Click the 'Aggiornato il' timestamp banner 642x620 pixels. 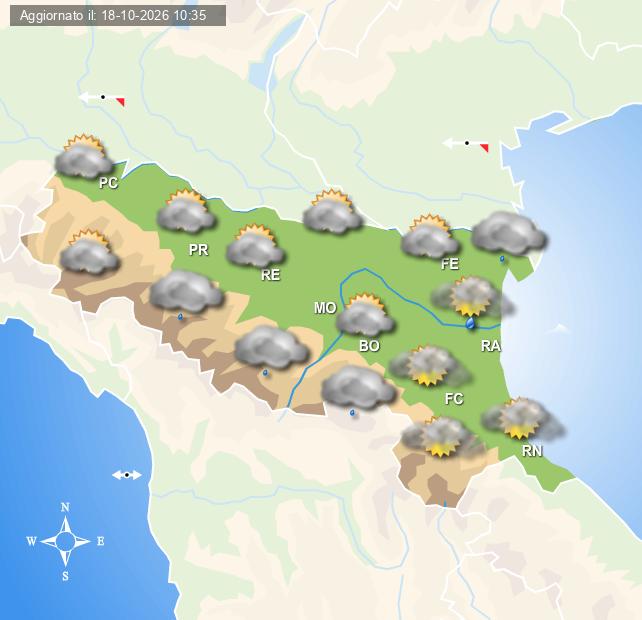tap(118, 16)
